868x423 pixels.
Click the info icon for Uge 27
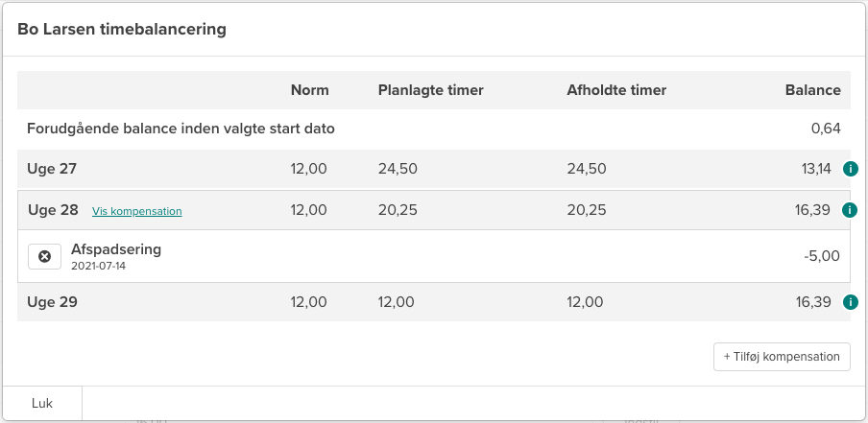point(850,169)
